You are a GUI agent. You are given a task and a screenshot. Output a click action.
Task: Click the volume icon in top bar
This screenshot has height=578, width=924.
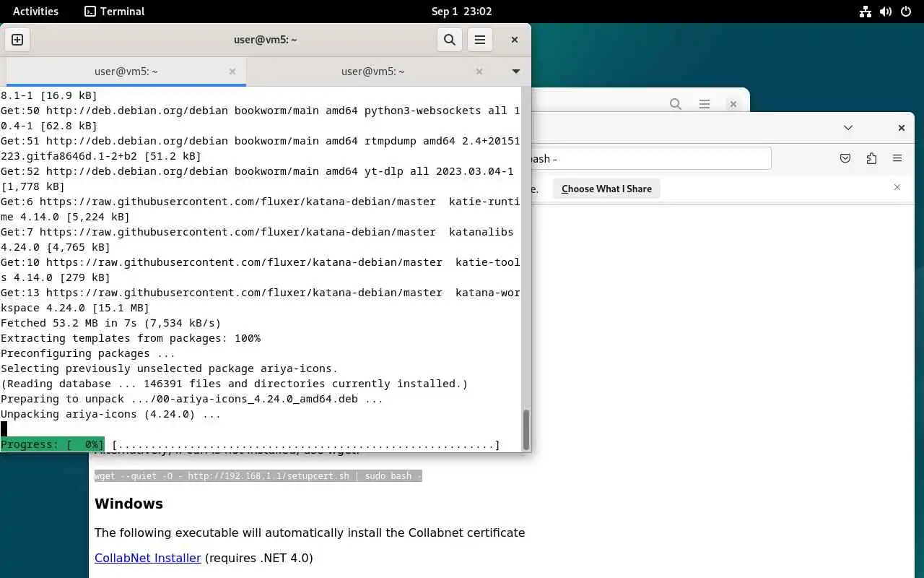(885, 11)
